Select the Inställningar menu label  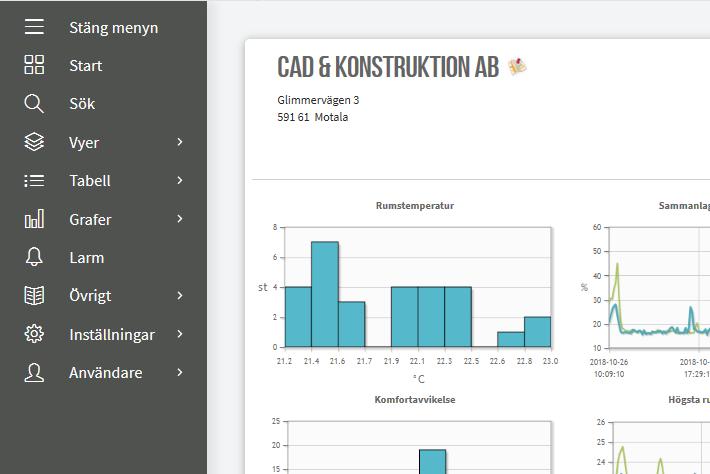[112, 335]
